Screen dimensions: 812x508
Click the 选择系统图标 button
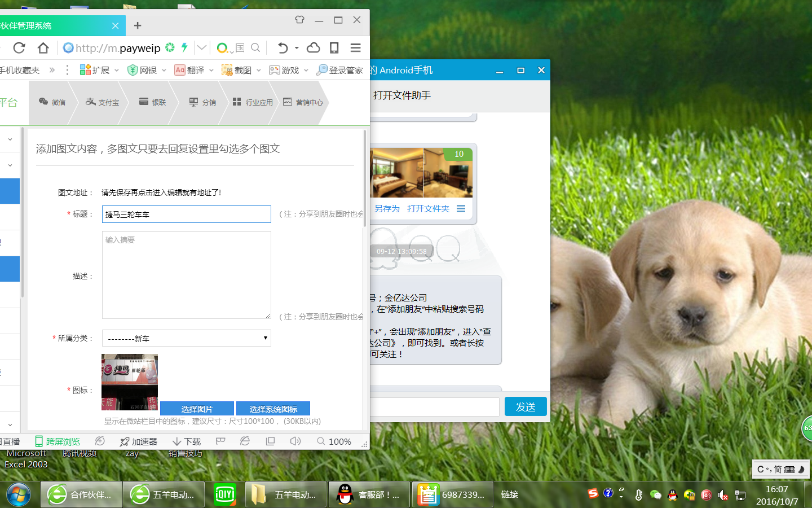click(273, 409)
